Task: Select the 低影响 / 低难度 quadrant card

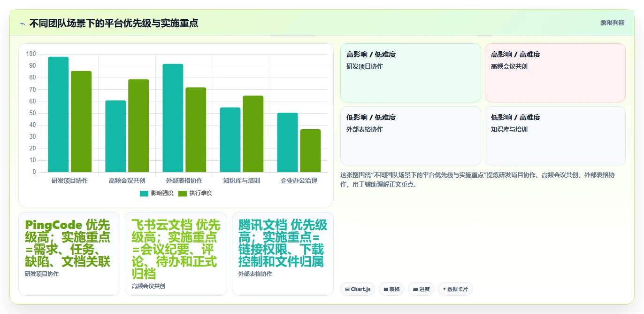Action: [411, 136]
